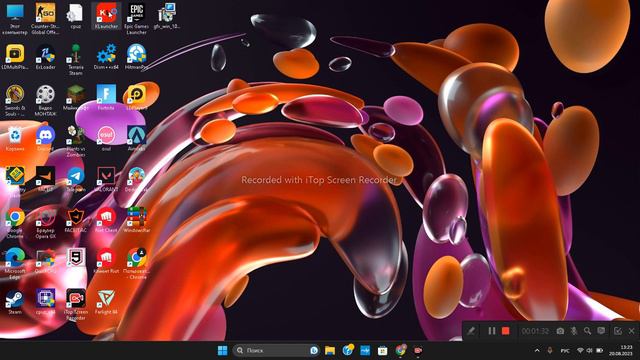Image resolution: width=640 pixels, height=360 pixels.
Task: Open the LDMultiPlayer desktop shortcut
Action: (x=15, y=57)
